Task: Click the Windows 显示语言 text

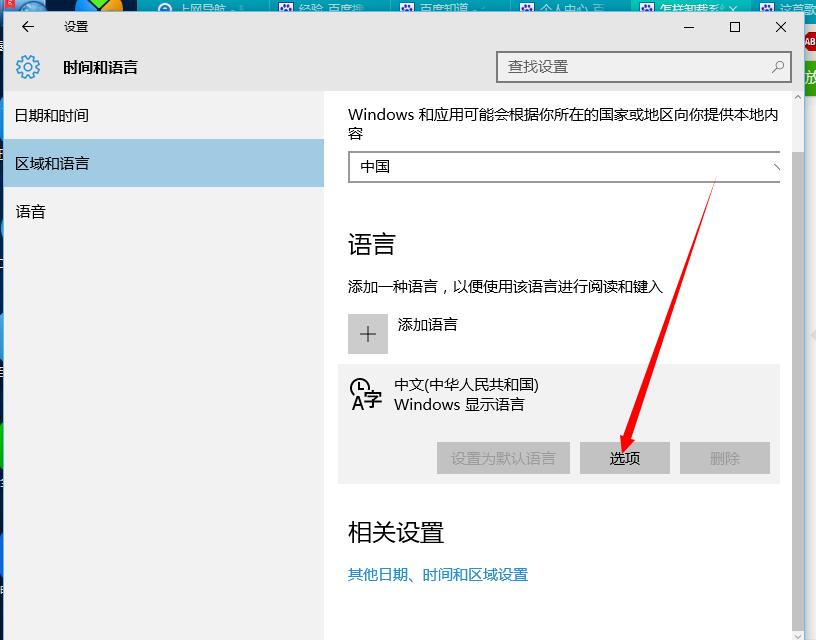Action: click(x=459, y=404)
